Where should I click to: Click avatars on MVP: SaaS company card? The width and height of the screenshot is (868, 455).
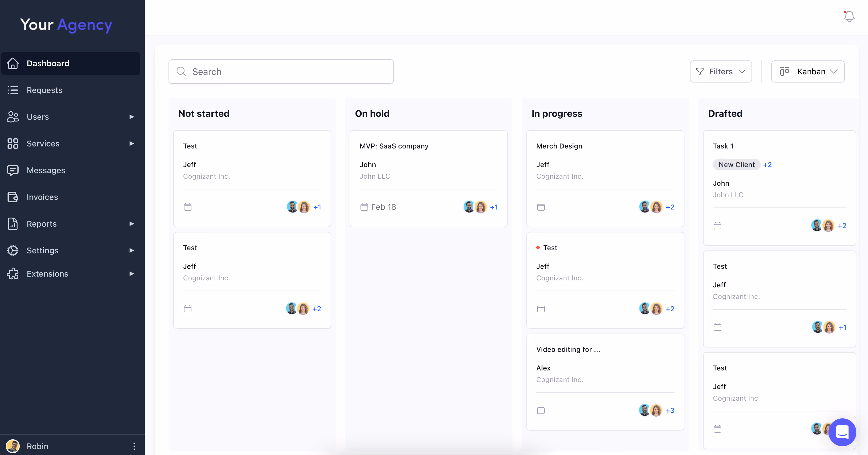(475, 207)
